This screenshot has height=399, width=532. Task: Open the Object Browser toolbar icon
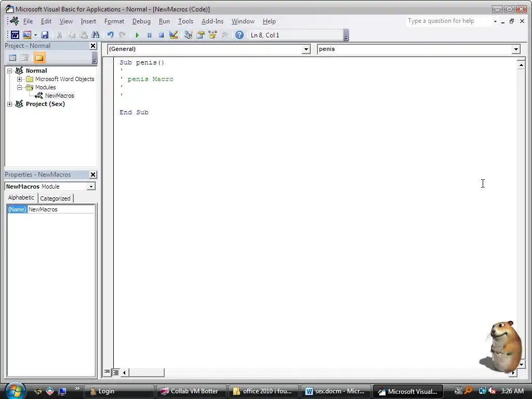coord(212,35)
